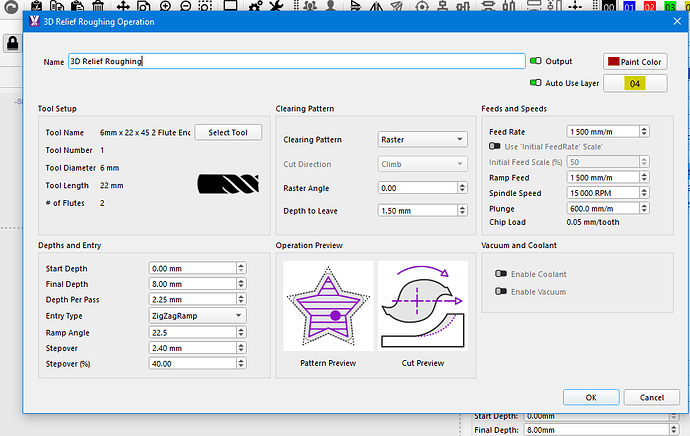Click the Raster Angle stepper arrows
The image size is (690, 436).
tap(462, 188)
